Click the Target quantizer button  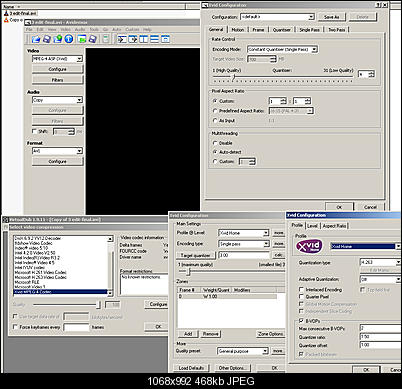tap(196, 255)
